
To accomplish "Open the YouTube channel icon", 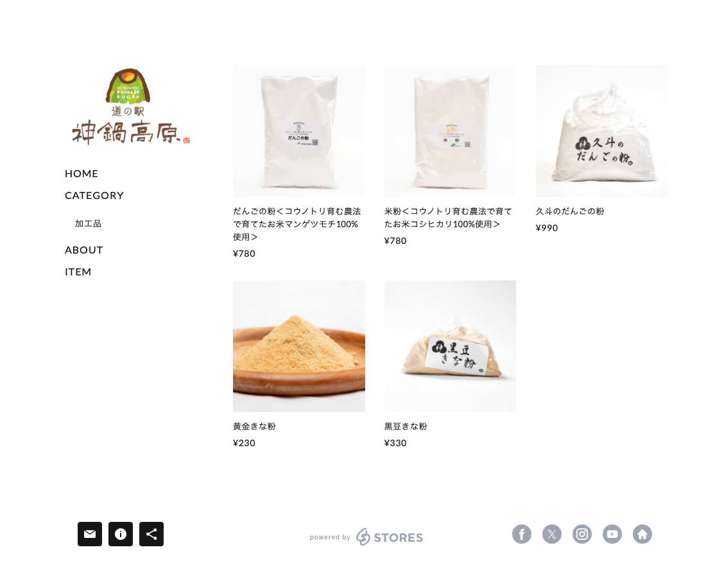I will pyautogui.click(x=612, y=535).
